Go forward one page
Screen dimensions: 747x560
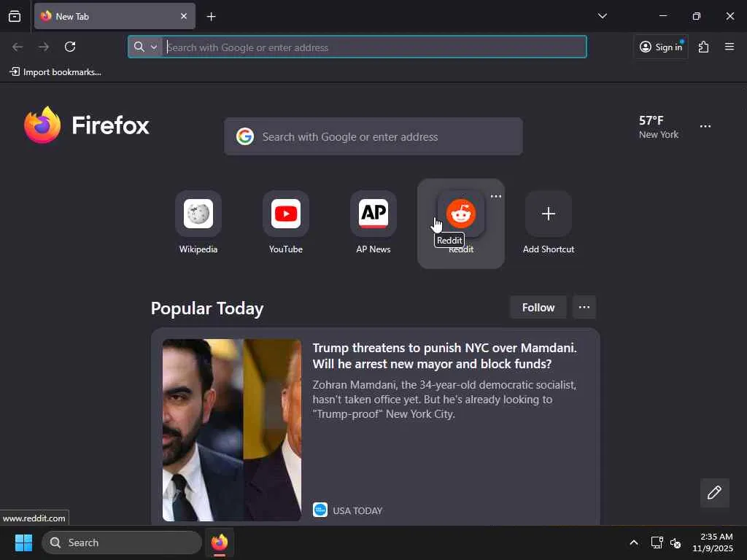click(44, 47)
